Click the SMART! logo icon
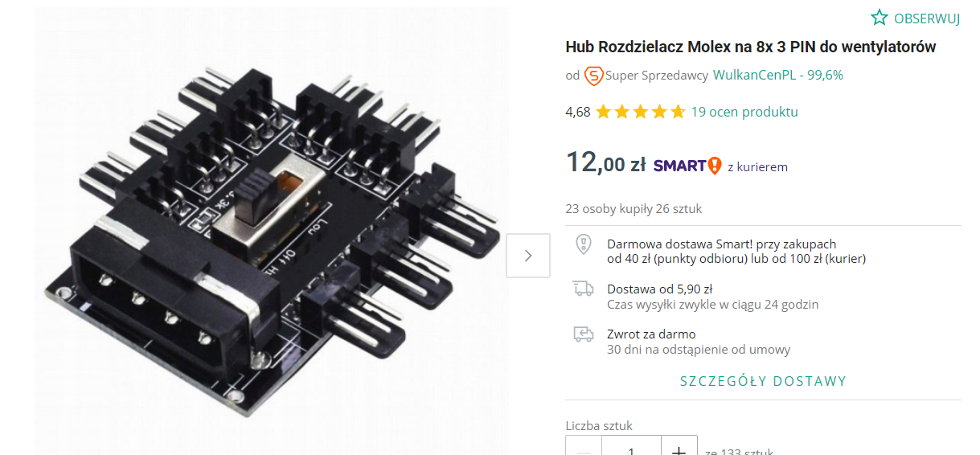 (x=687, y=166)
